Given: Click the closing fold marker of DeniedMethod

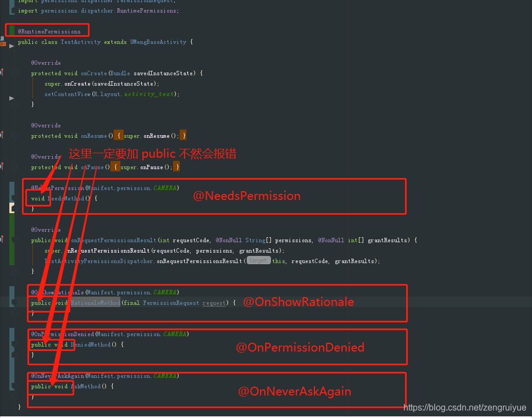Looking at the screenshot, I should (x=15, y=355).
